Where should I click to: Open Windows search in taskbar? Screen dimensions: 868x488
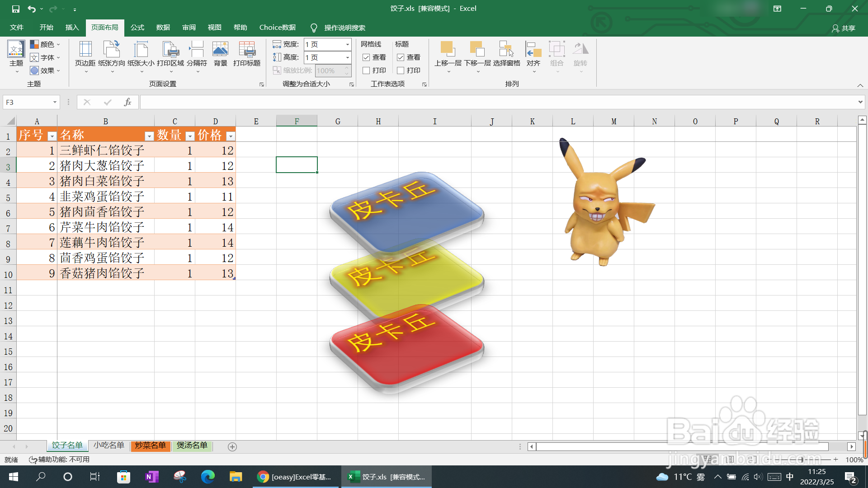click(x=41, y=477)
